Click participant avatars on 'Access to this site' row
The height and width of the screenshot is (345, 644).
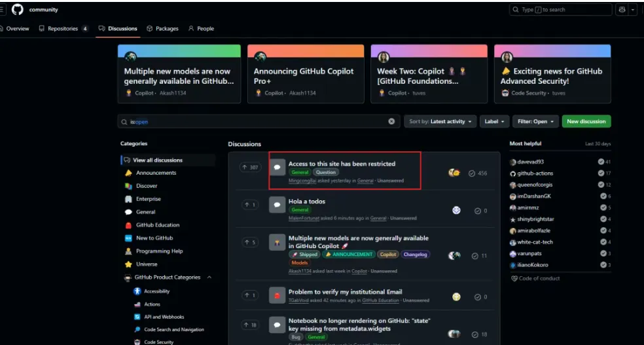pos(454,173)
